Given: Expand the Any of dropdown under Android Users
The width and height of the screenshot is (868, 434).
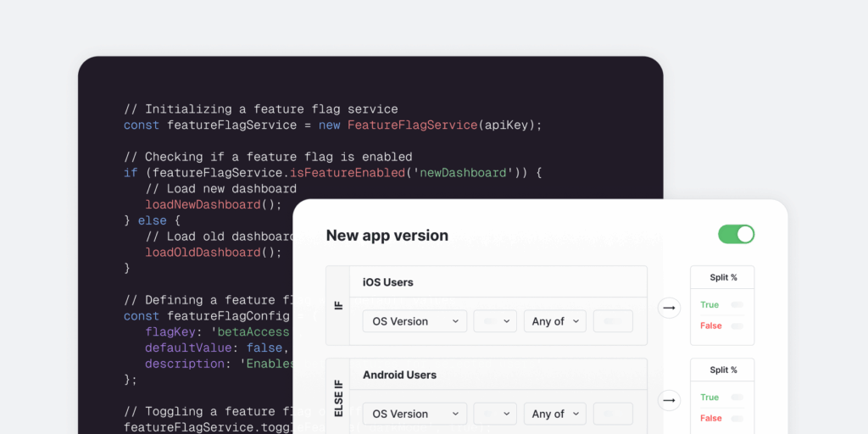Looking at the screenshot, I should (554, 414).
